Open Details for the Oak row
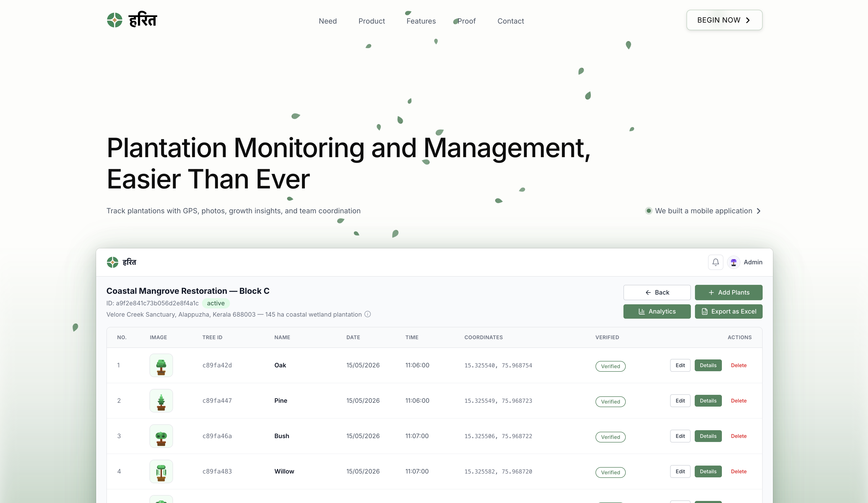The width and height of the screenshot is (868, 503). [x=708, y=365]
